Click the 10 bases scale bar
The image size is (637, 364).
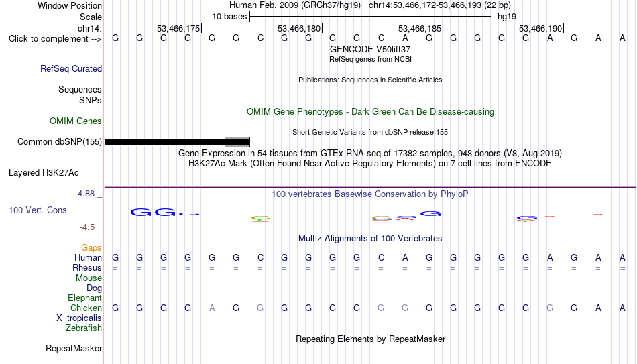coord(371,17)
